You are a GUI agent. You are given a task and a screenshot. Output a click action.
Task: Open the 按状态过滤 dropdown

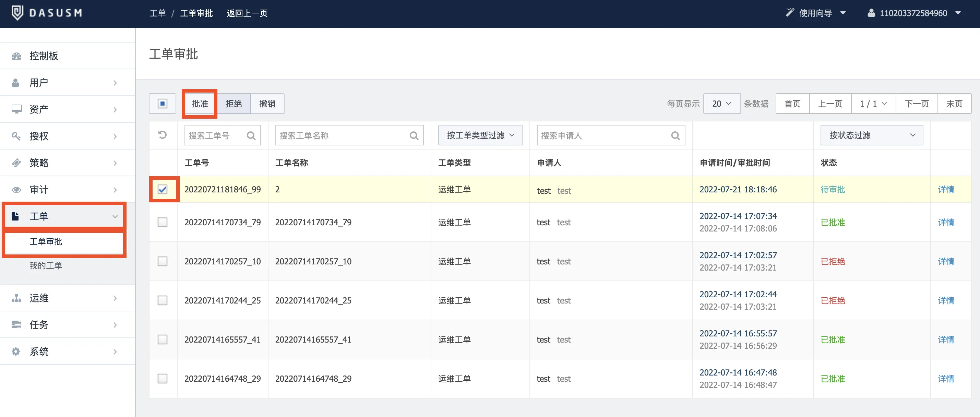tap(871, 135)
